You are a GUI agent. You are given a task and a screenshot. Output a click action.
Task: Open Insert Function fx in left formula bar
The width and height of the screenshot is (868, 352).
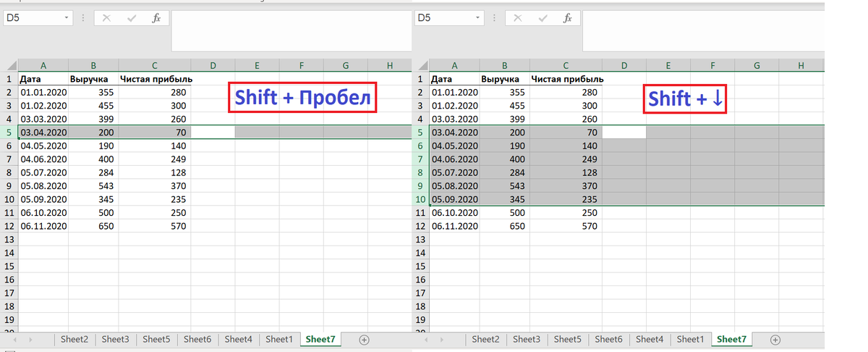click(x=156, y=18)
